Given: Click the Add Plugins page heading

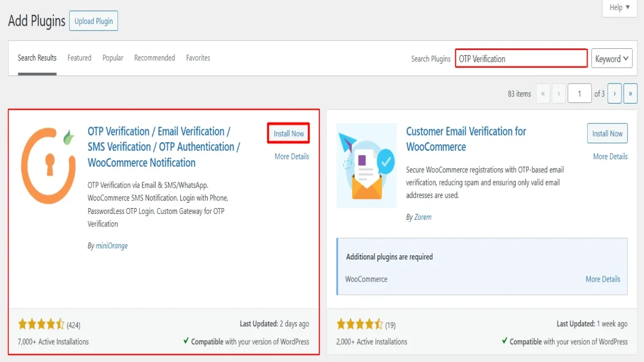Looking at the screenshot, I should [x=36, y=21].
